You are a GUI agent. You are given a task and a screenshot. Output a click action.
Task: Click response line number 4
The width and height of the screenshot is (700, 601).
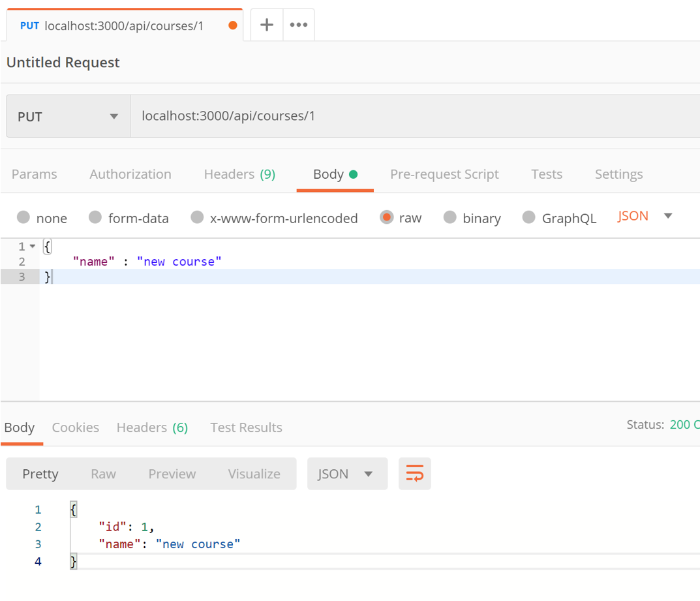tap(38, 561)
